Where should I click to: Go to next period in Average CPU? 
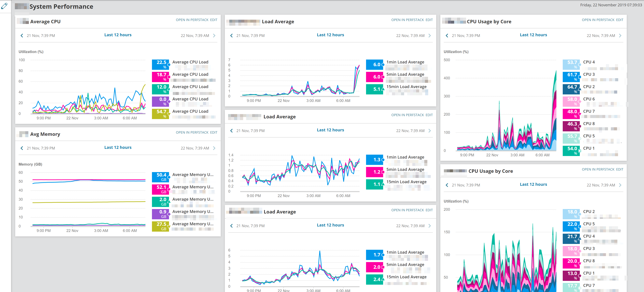[214, 36]
